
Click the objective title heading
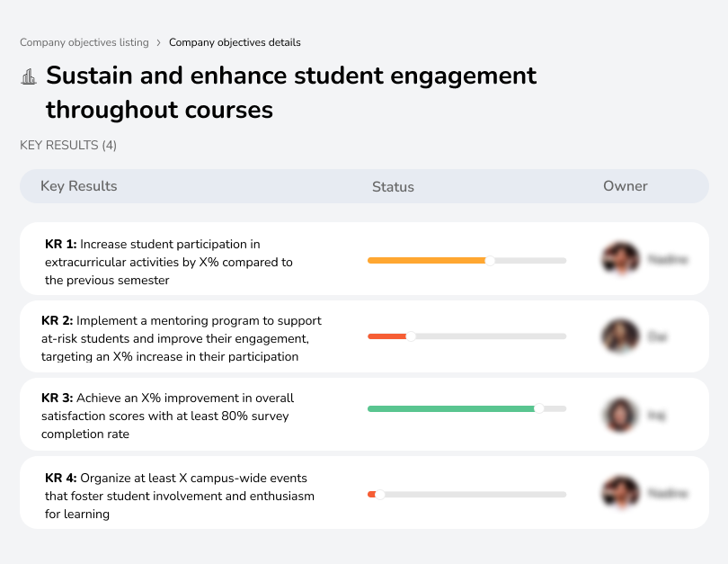coord(291,93)
